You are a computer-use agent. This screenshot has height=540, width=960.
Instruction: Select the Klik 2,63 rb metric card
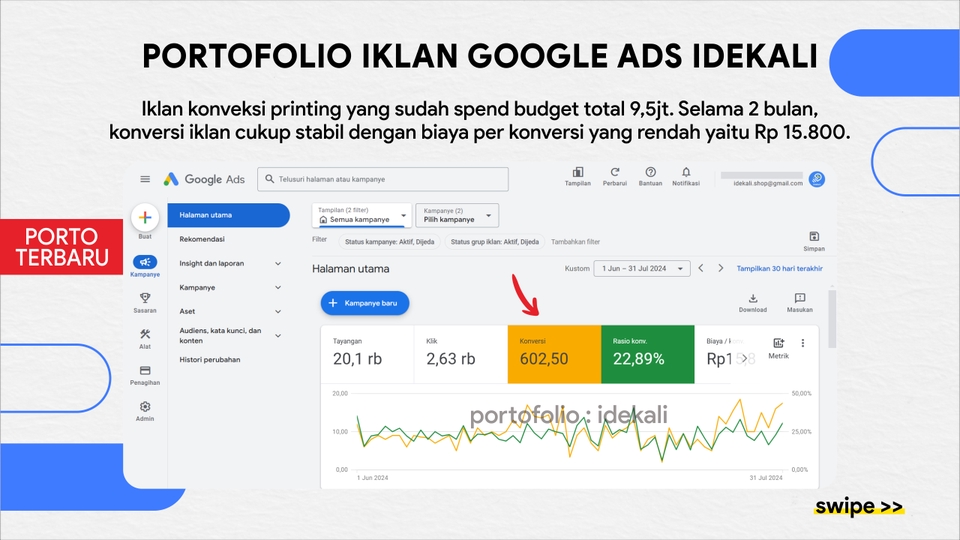[461, 354]
